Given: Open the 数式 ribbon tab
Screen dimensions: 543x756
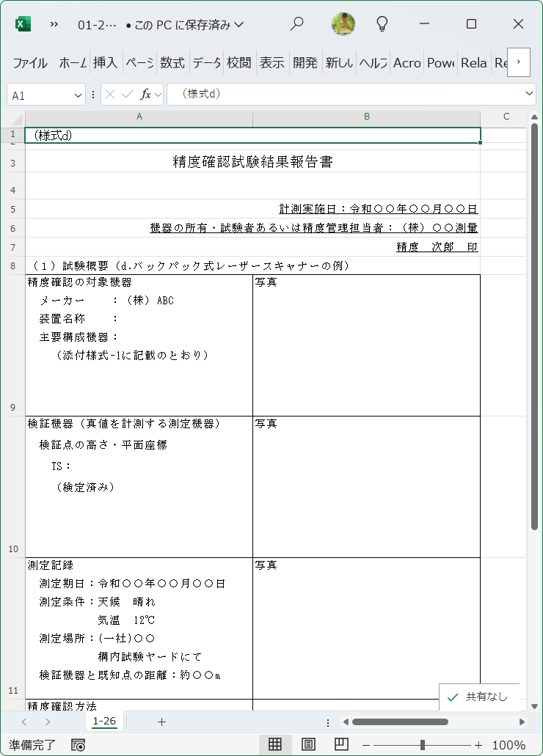Looking at the screenshot, I should pyautogui.click(x=172, y=63).
